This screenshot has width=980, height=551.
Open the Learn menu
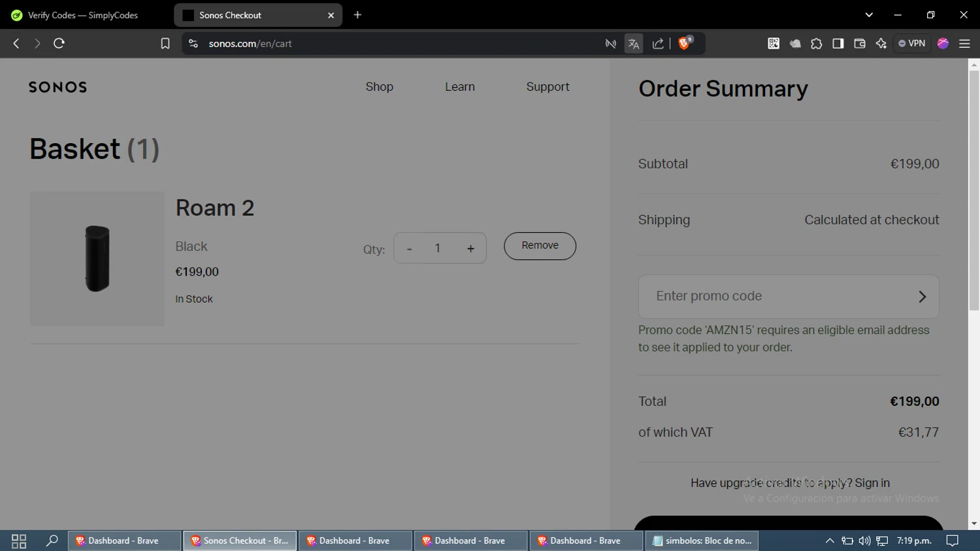coord(460,87)
